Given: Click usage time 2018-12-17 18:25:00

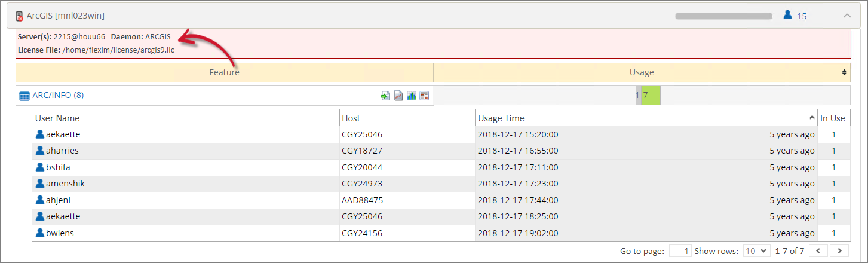Looking at the screenshot, I should (x=518, y=216).
